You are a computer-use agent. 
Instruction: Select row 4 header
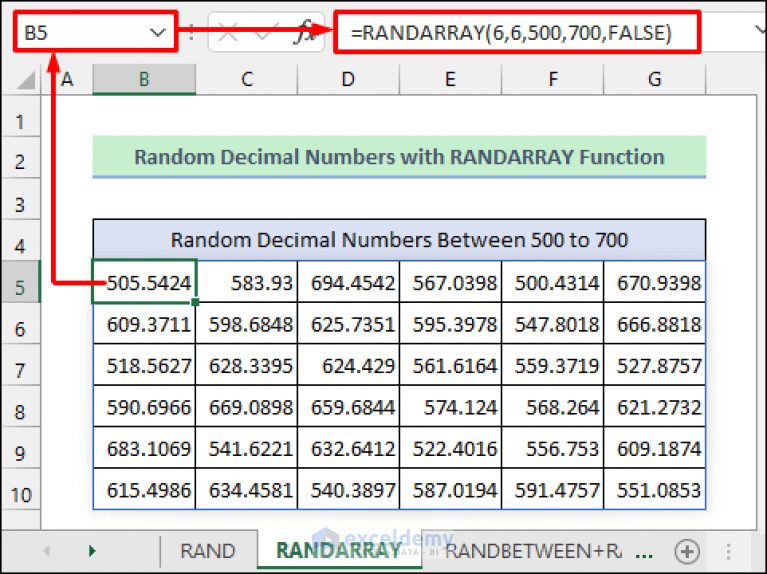point(21,240)
